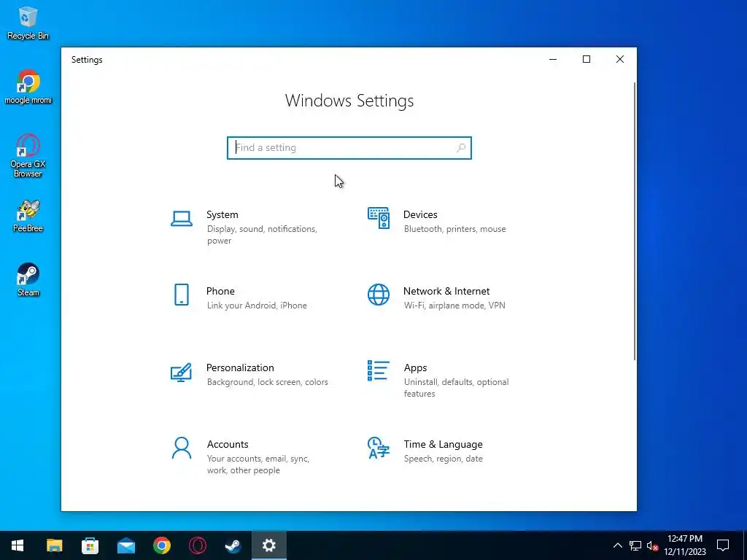Minimize the Settings window
747x560 pixels.
[x=553, y=60]
